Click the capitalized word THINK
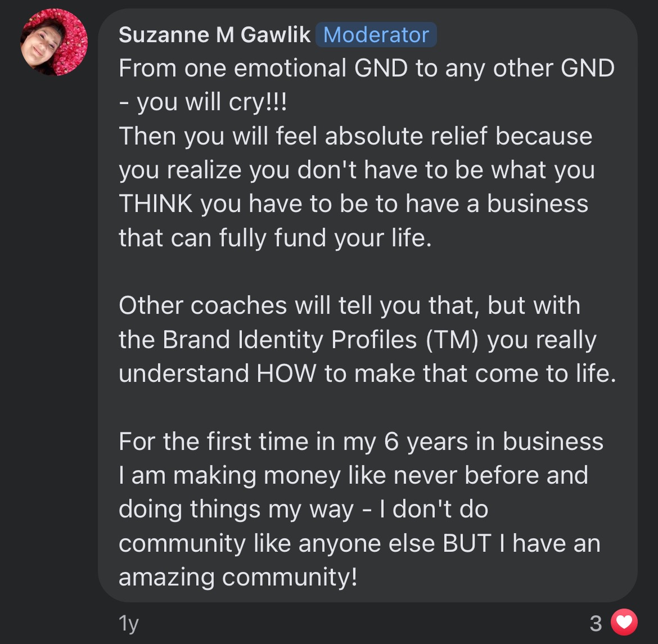 point(156,204)
